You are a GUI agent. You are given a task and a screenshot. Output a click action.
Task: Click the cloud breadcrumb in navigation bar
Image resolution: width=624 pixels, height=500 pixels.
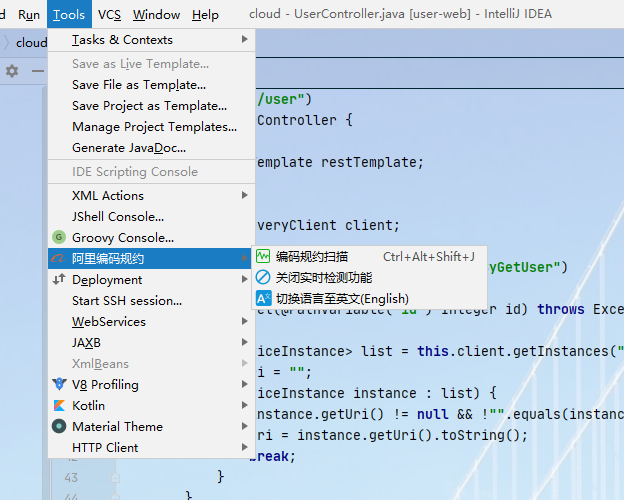[31, 43]
